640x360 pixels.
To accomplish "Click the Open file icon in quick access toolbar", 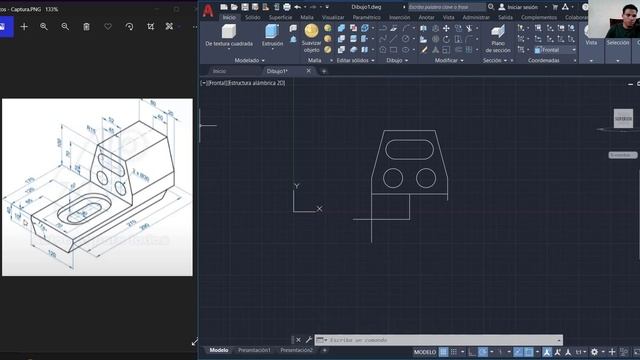I will (234, 7).
